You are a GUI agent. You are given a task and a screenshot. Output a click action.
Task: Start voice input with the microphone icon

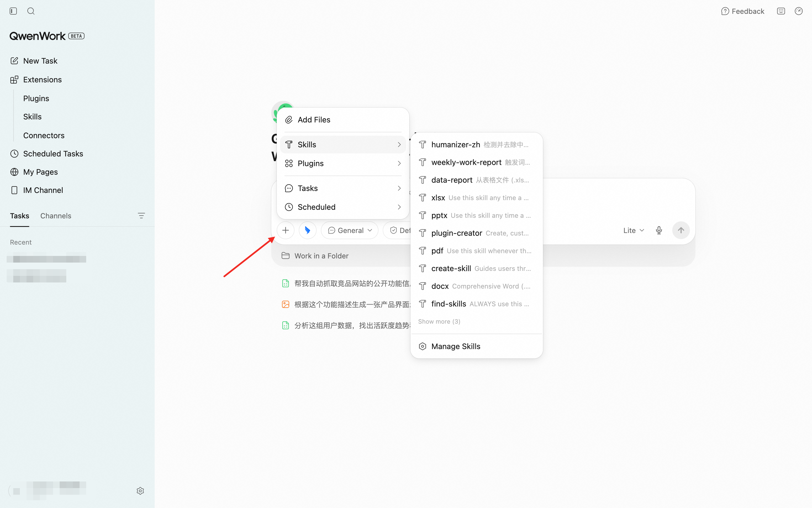pyautogui.click(x=659, y=230)
